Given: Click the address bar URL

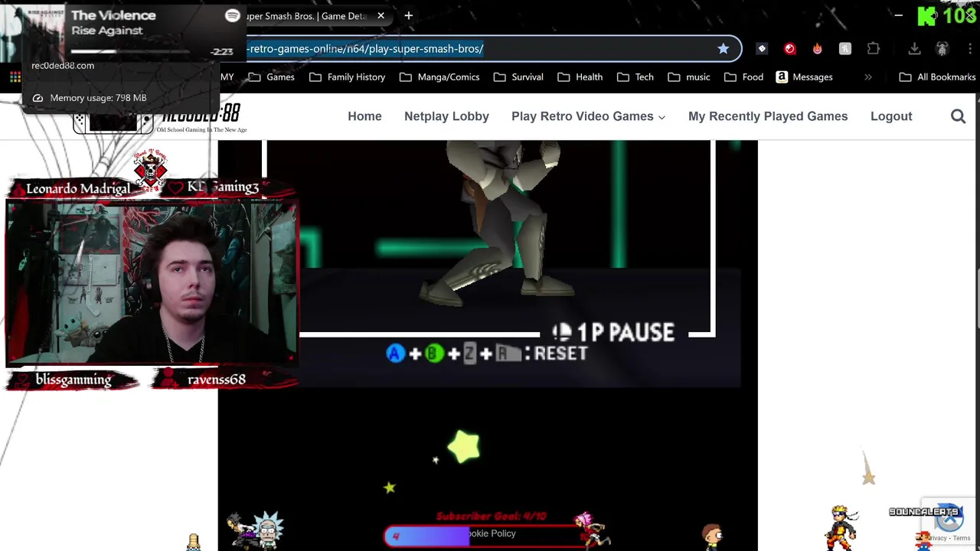Looking at the screenshot, I should click(x=364, y=48).
